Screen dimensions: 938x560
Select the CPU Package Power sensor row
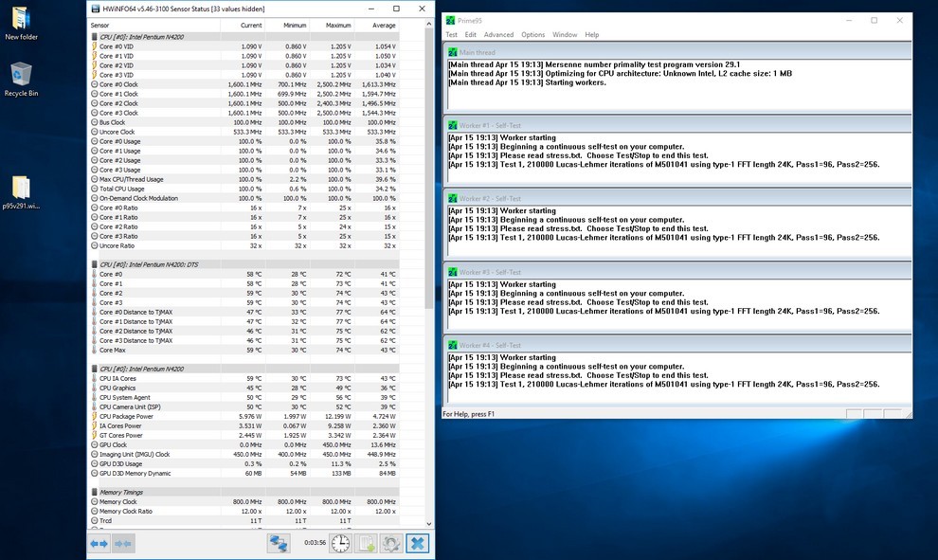coord(126,416)
